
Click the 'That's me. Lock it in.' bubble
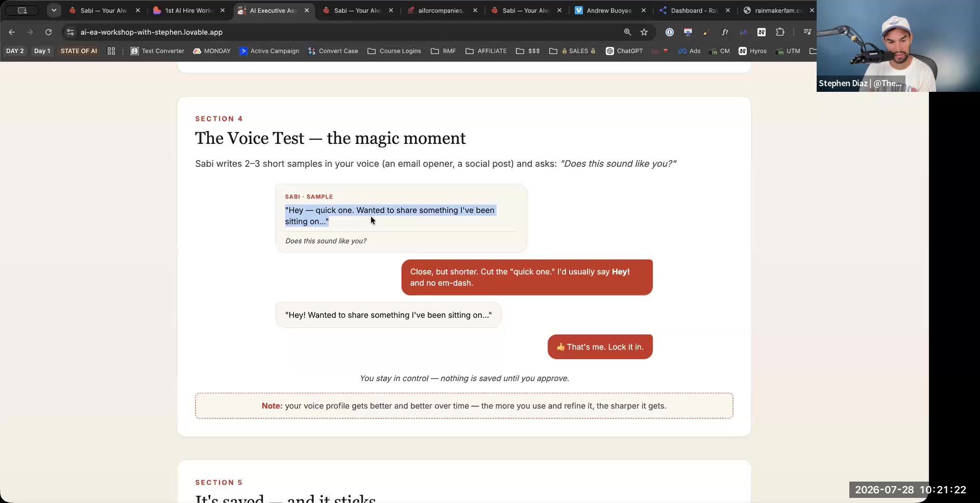[600, 347]
